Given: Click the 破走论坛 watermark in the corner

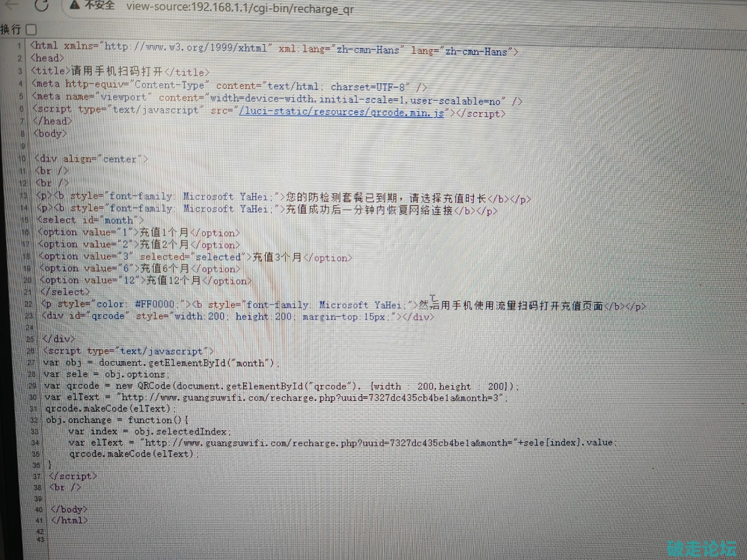Looking at the screenshot, I should tap(701, 549).
